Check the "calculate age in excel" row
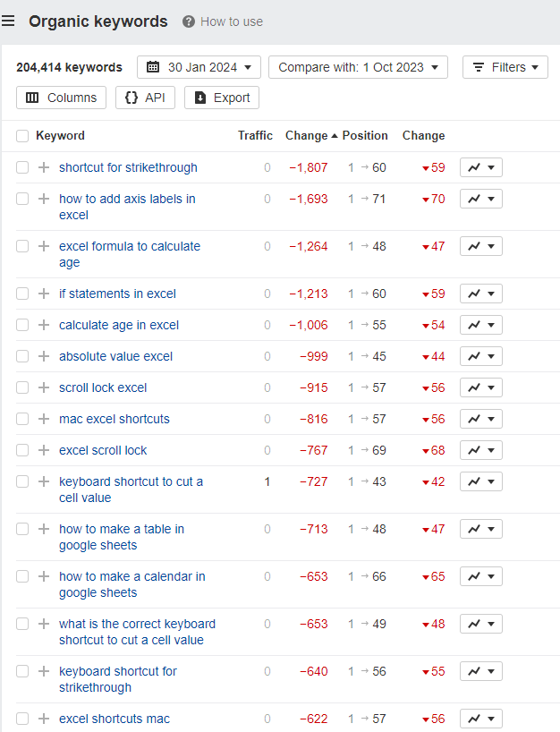The width and height of the screenshot is (560, 732). (22, 325)
